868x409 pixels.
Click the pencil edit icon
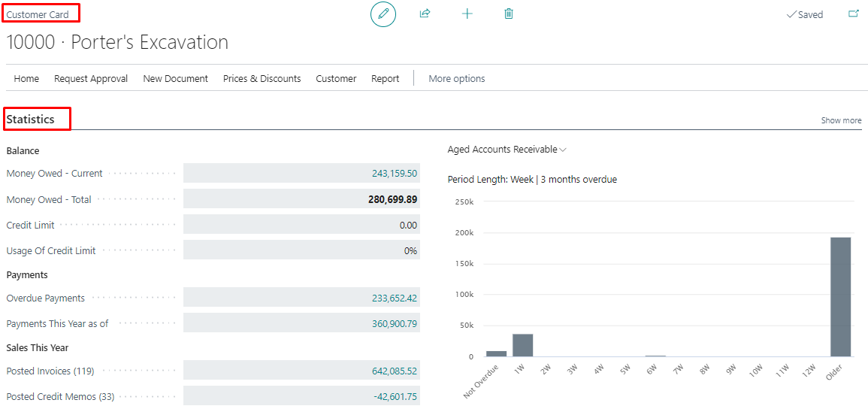tap(383, 14)
